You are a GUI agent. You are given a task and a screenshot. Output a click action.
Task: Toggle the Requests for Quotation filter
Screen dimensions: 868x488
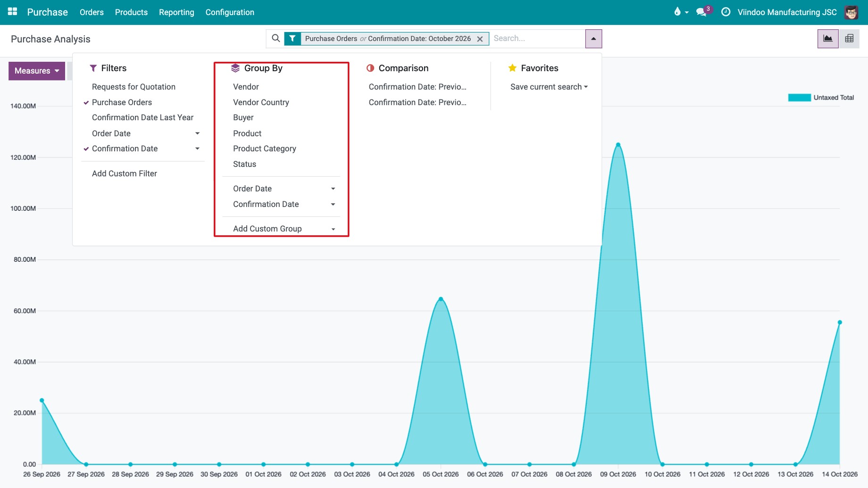point(134,87)
